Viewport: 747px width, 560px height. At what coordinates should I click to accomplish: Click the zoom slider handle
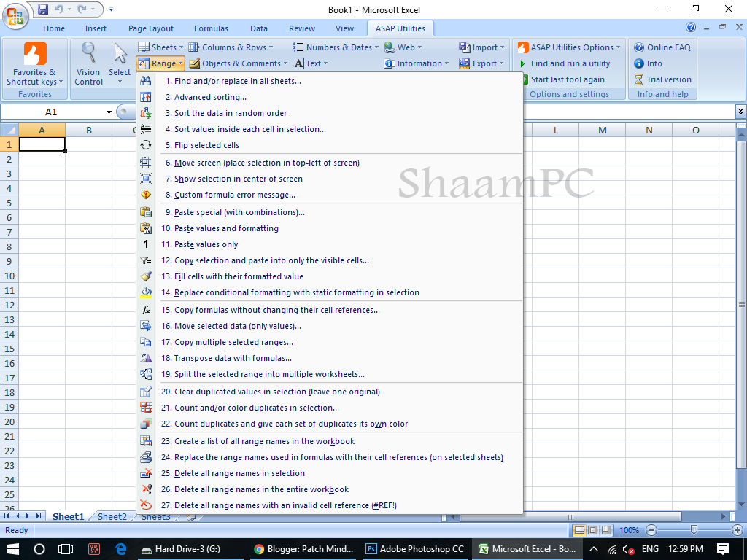[x=694, y=529]
